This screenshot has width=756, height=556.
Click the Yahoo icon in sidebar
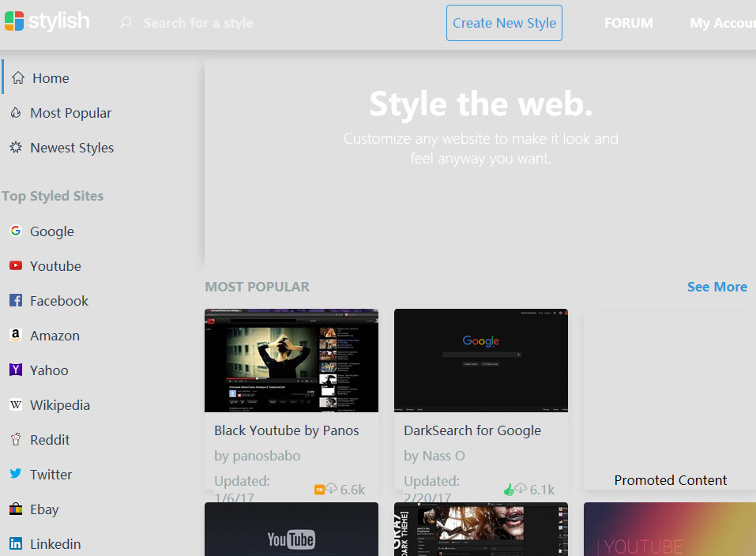(16, 370)
